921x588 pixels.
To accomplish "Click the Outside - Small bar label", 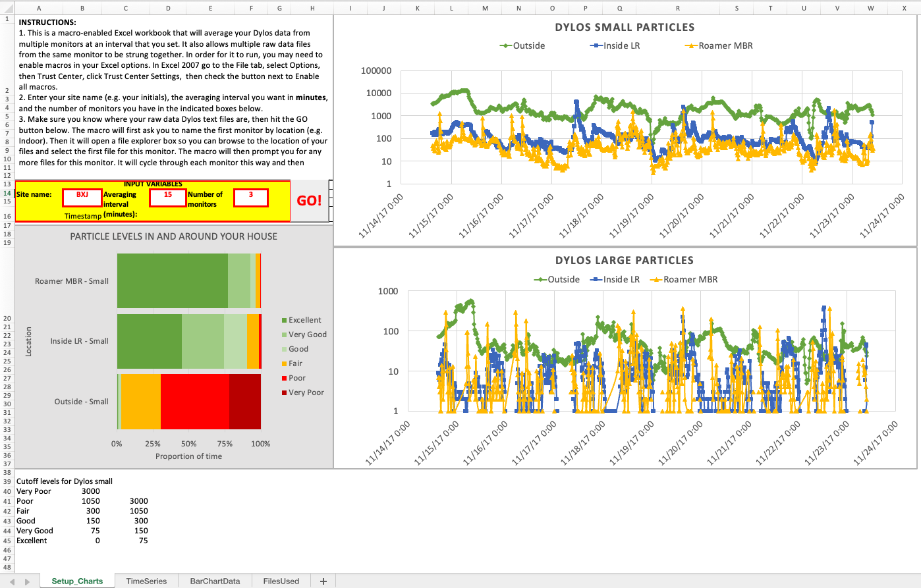I will tap(81, 402).
